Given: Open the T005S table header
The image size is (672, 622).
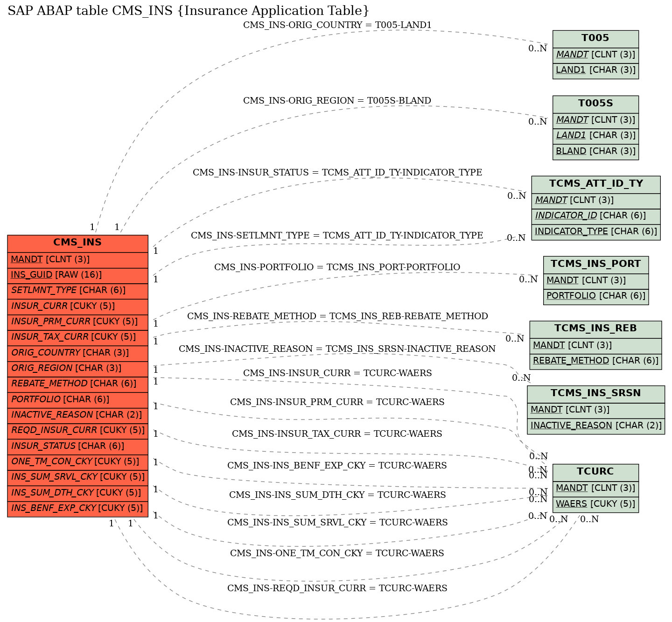Looking at the screenshot, I should click(595, 104).
